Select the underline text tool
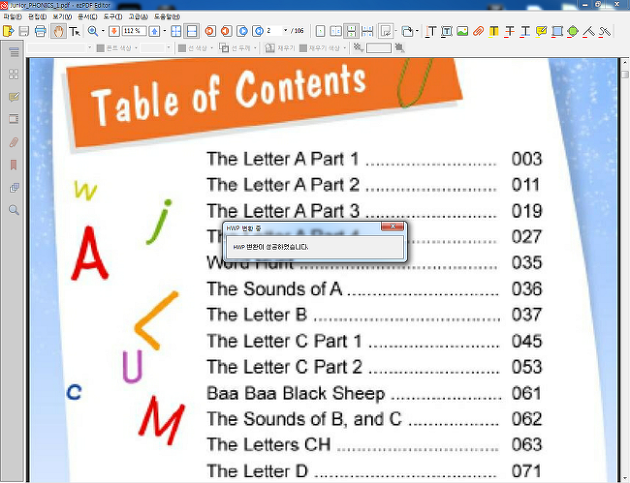Viewport: 630px width, 483px height. coord(525,31)
